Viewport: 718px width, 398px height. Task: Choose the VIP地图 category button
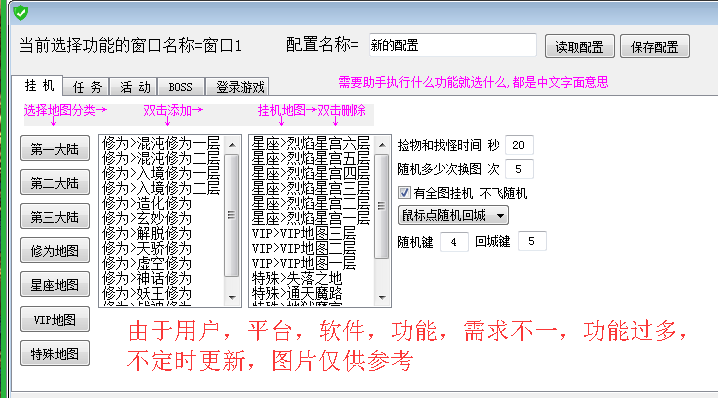point(55,319)
